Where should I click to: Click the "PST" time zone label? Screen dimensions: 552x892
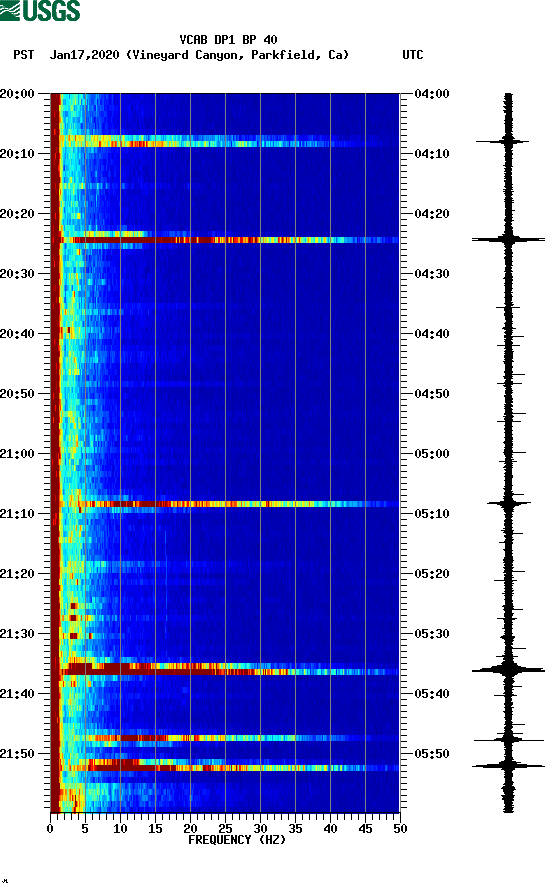[x=23, y=55]
